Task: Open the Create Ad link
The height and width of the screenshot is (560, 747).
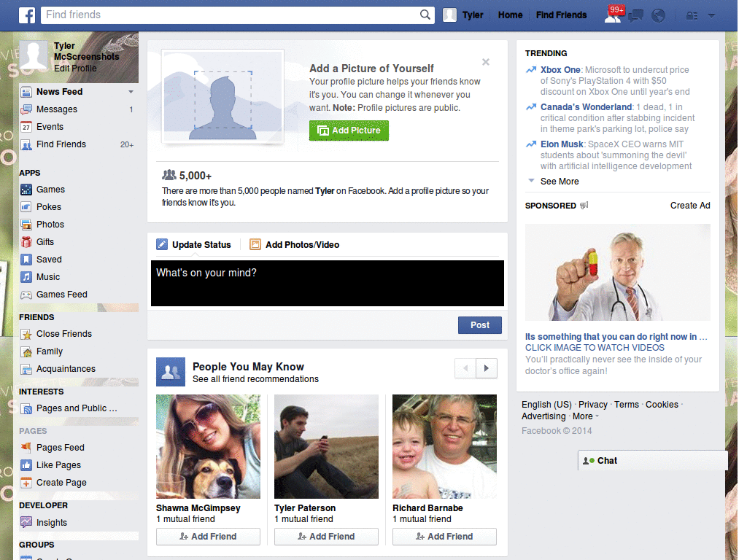Action: [x=690, y=206]
